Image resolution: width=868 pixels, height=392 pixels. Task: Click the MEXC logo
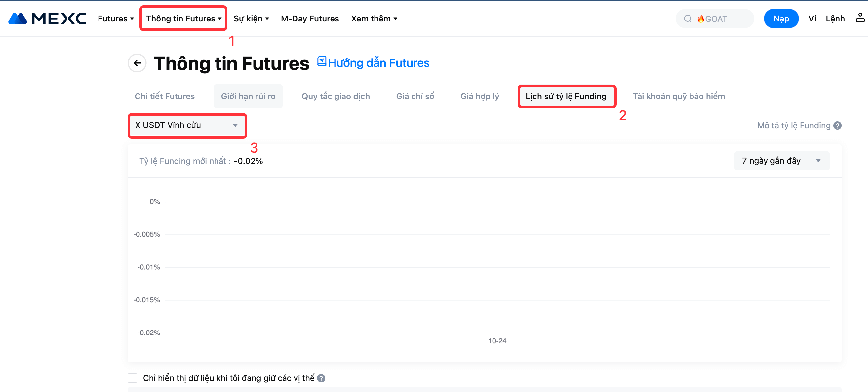click(47, 19)
